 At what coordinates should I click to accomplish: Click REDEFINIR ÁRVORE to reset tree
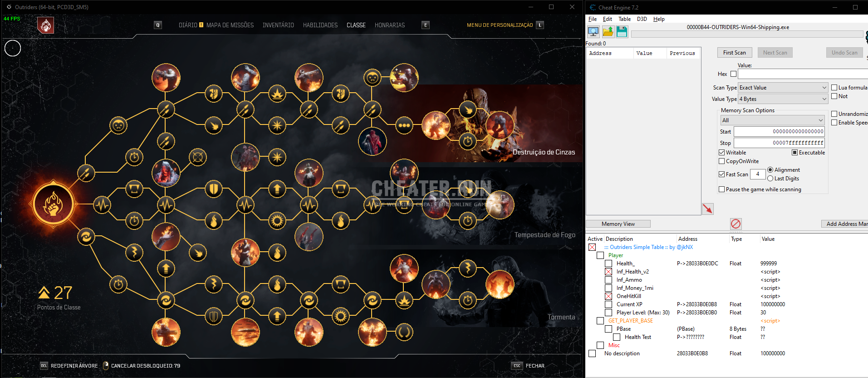(74, 366)
